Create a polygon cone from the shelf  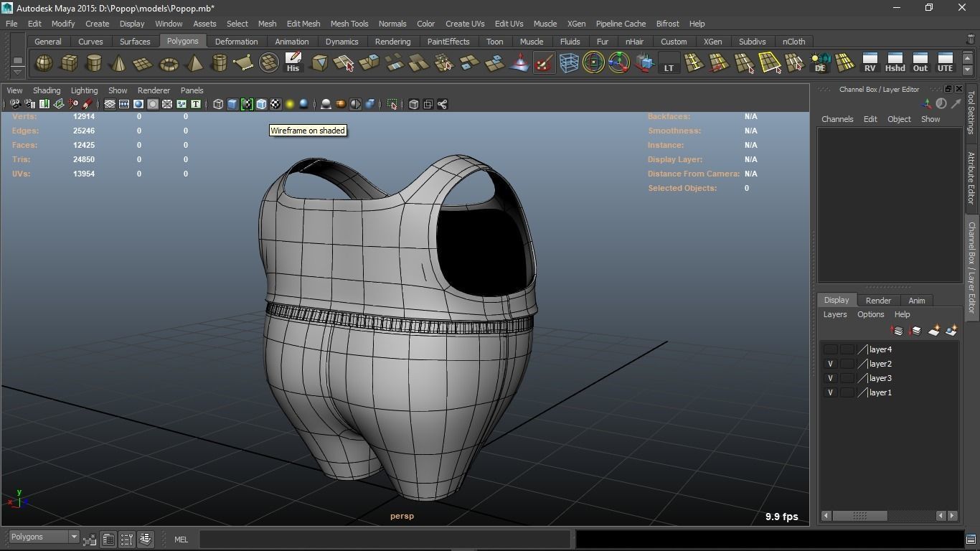coord(118,63)
